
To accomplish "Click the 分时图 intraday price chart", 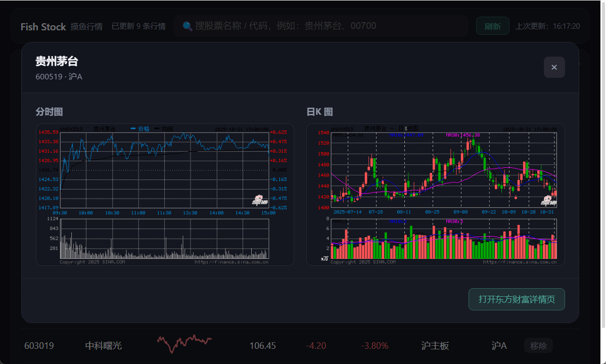I will coord(164,169).
